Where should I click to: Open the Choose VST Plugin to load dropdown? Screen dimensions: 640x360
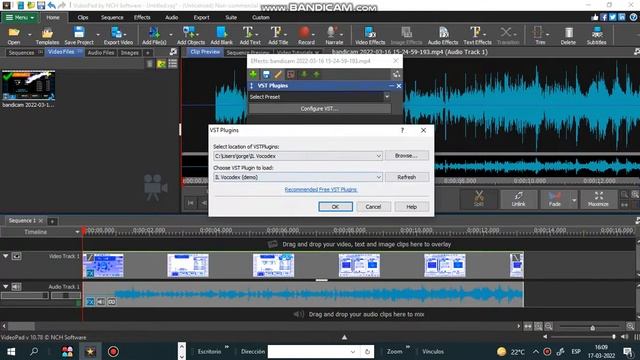click(x=378, y=177)
